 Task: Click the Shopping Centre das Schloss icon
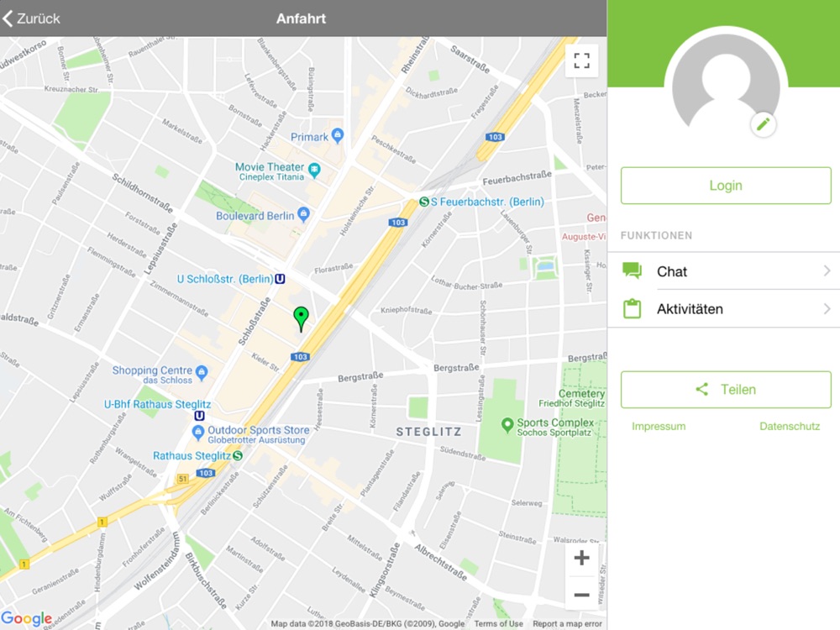(x=202, y=372)
